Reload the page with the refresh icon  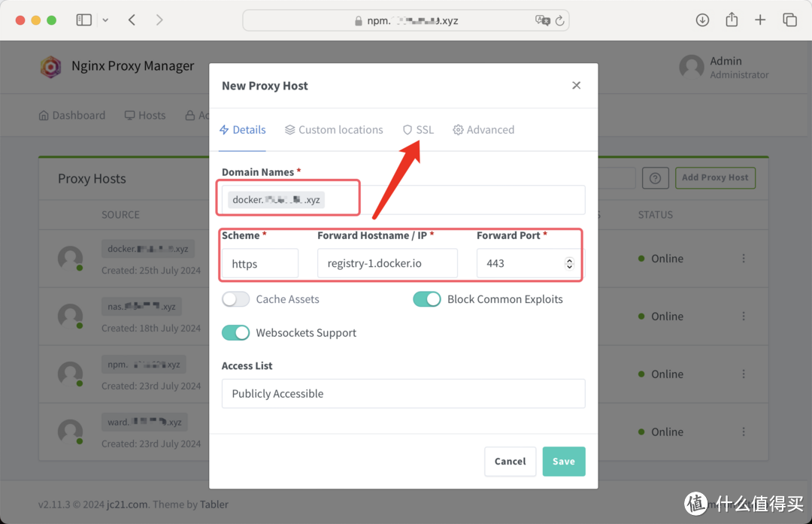pos(559,21)
